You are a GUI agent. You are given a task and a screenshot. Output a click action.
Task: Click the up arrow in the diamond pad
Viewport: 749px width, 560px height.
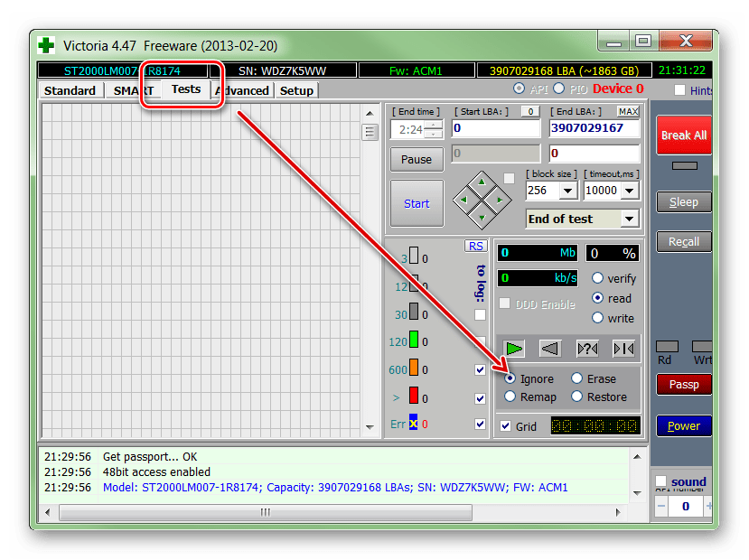click(x=482, y=183)
